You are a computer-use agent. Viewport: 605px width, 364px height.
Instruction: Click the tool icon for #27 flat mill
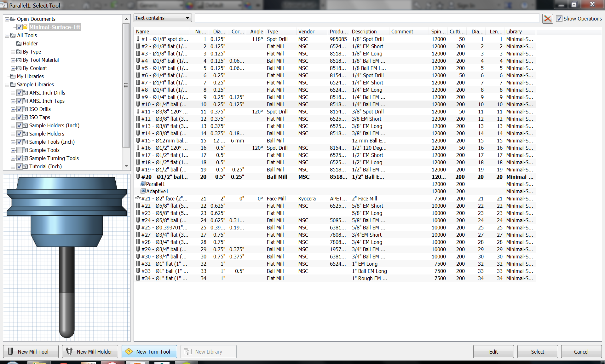(x=138, y=235)
